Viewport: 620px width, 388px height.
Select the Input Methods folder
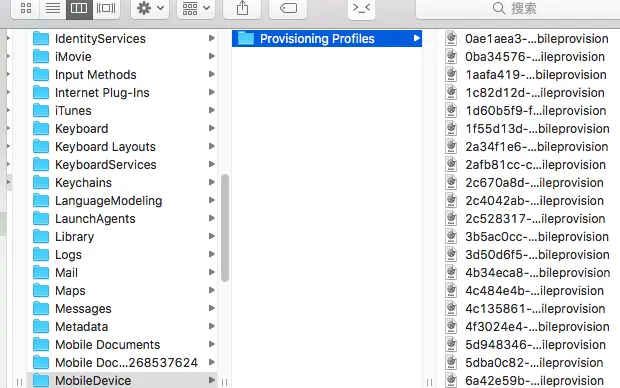tap(122, 74)
